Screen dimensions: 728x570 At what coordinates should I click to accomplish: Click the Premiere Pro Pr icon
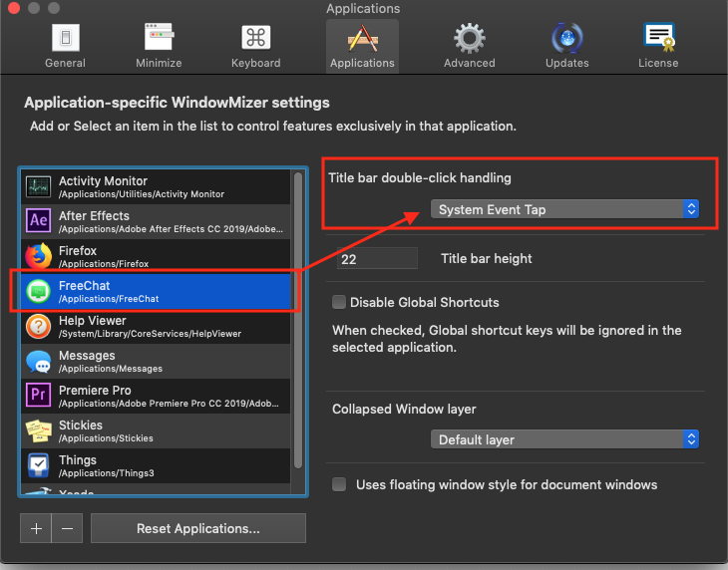pos(38,396)
